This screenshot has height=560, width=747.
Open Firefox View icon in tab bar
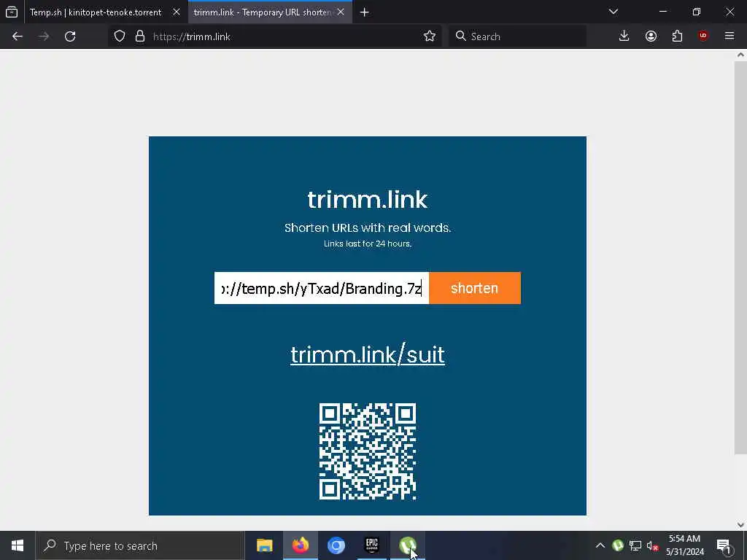(12, 12)
